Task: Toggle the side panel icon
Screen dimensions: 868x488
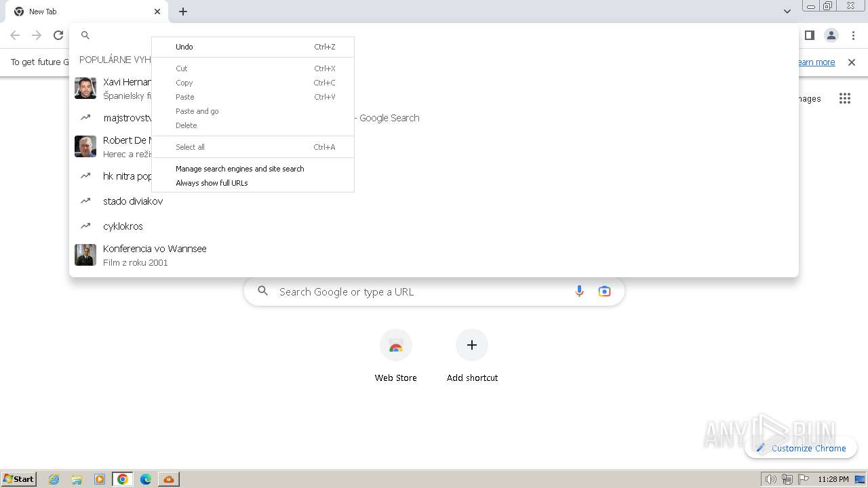Action: coord(809,35)
